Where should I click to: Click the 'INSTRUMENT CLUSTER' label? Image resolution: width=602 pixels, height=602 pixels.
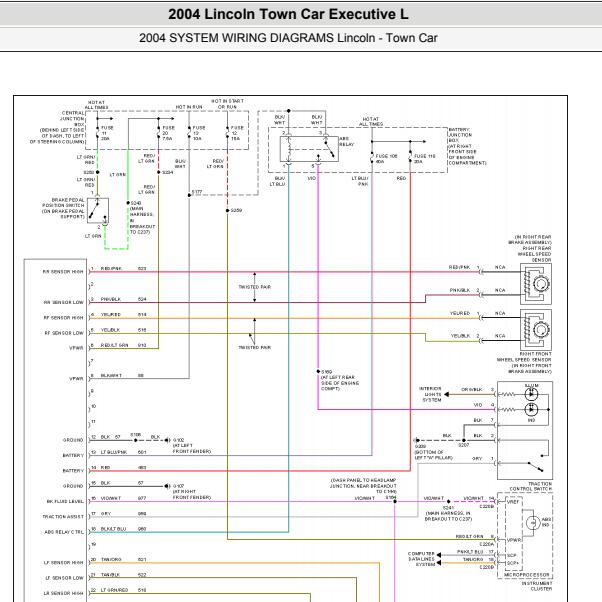(536, 586)
